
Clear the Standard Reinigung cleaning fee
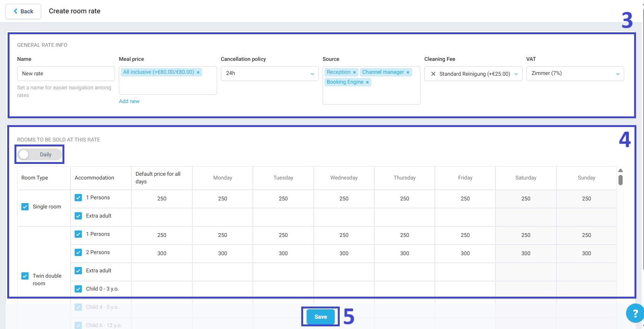(433, 74)
